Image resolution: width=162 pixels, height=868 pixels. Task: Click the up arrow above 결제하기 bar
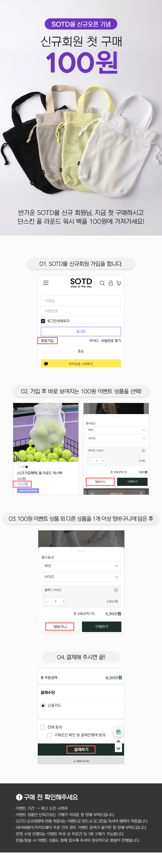118,742
